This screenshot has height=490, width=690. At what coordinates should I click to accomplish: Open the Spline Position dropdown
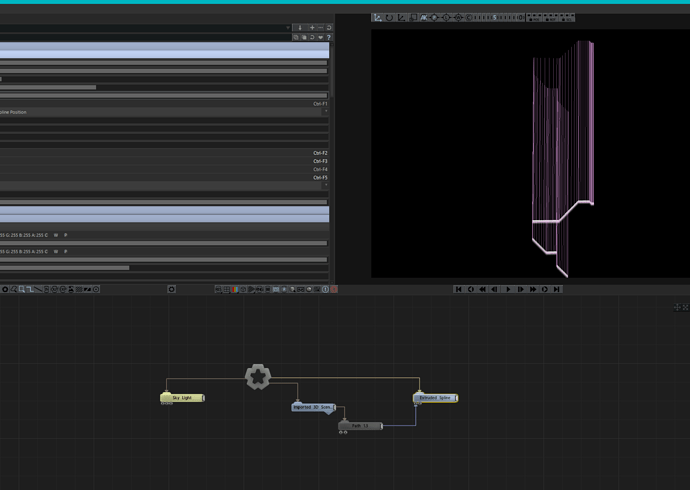tap(326, 112)
